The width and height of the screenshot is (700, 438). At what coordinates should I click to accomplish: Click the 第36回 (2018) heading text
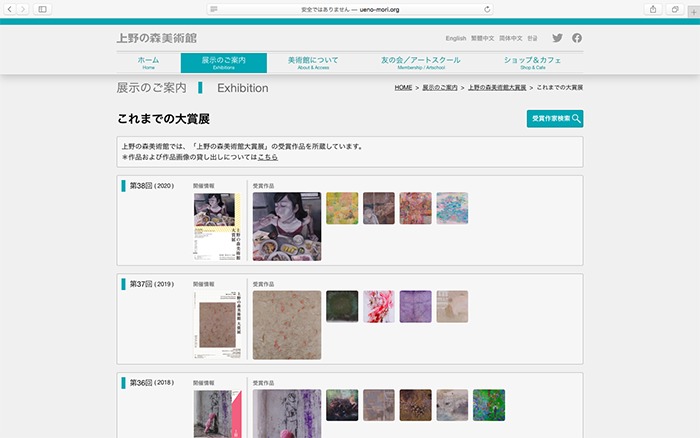click(x=152, y=383)
